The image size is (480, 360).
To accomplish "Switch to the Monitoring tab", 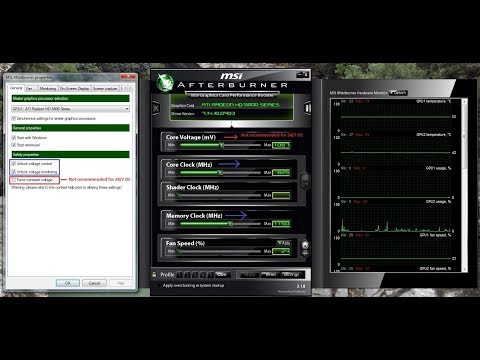I will (x=48, y=88).
